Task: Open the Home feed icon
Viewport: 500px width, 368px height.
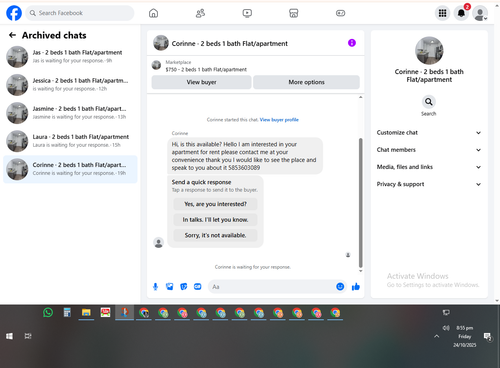Action: (153, 13)
